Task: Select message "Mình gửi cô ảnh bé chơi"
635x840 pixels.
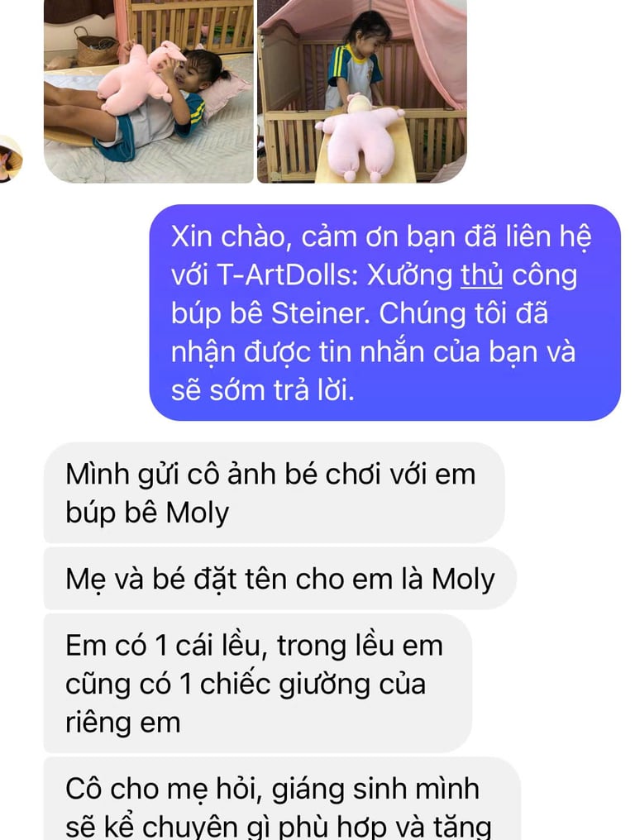Action: [274, 493]
